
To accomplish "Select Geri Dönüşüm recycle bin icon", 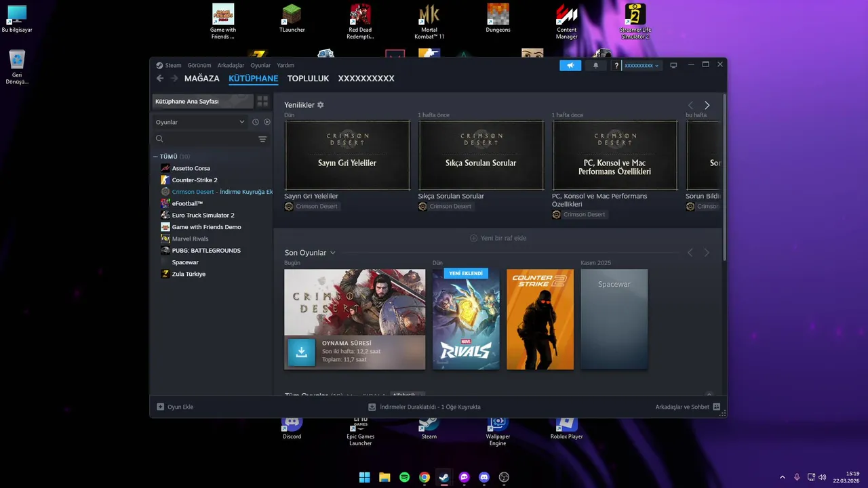I will 17,67.
